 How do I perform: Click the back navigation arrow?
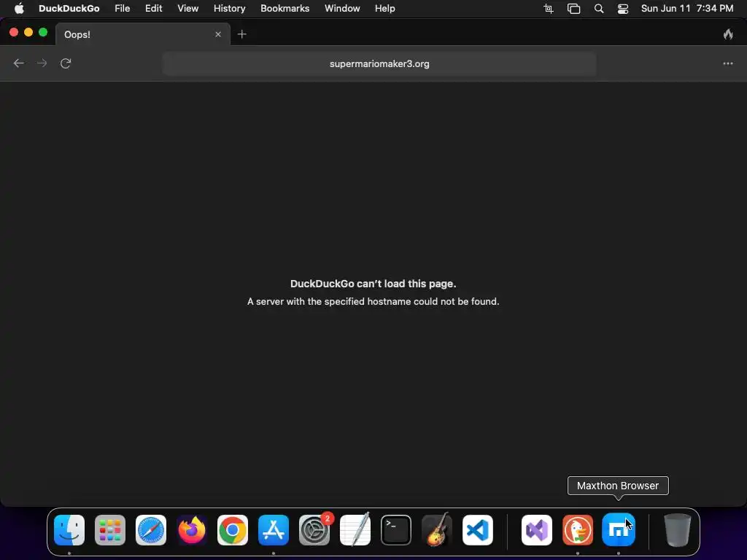tap(18, 63)
